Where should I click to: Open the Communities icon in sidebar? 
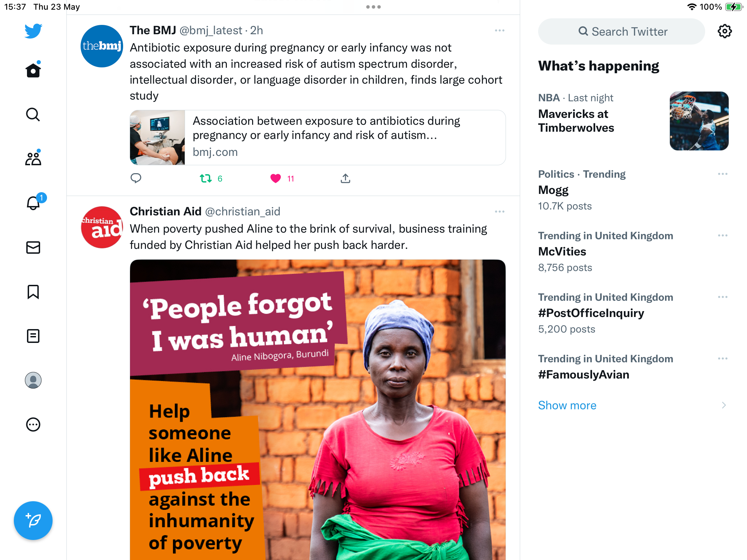point(33,158)
